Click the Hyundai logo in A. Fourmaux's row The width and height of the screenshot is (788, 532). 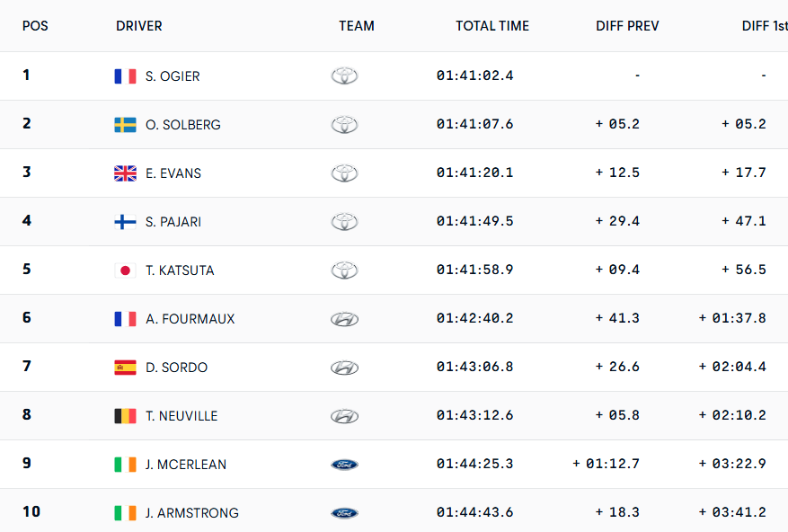click(x=344, y=319)
